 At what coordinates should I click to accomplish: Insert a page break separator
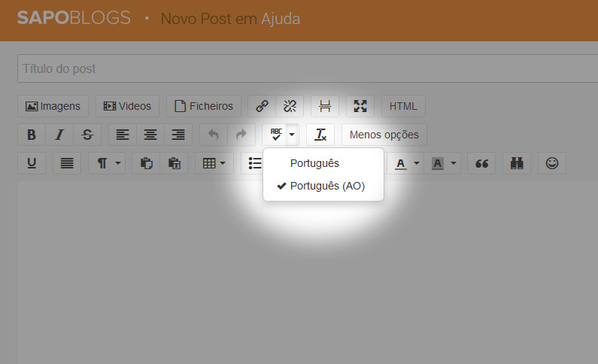pos(325,106)
